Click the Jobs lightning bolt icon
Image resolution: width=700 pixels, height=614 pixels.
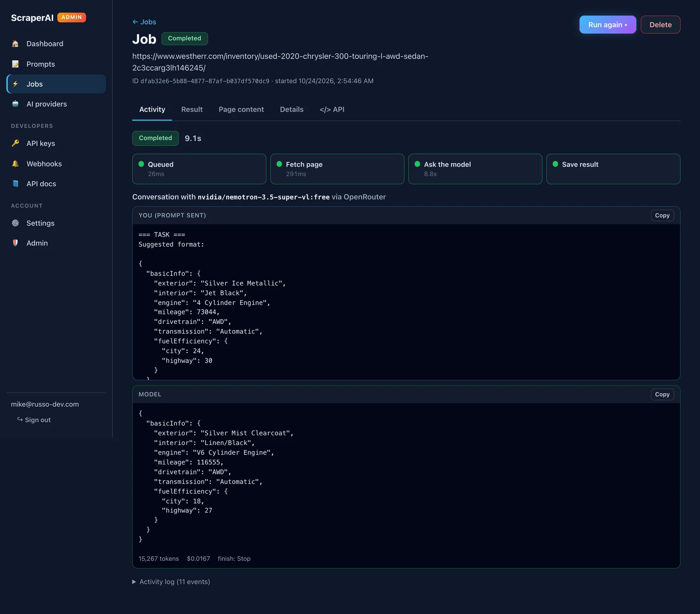point(15,84)
